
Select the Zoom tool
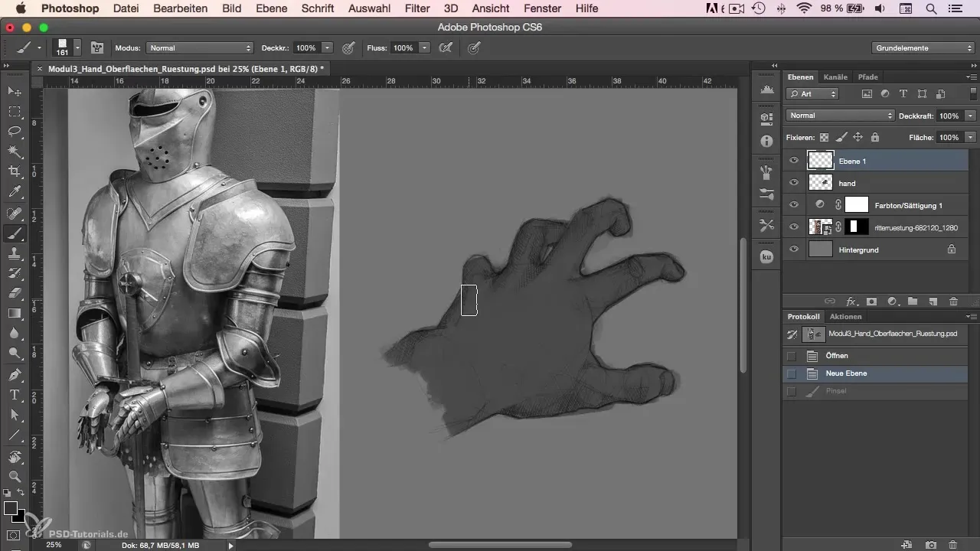point(15,477)
